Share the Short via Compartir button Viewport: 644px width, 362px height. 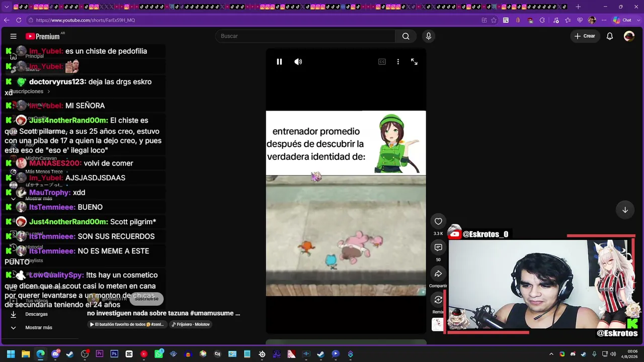[438, 274]
